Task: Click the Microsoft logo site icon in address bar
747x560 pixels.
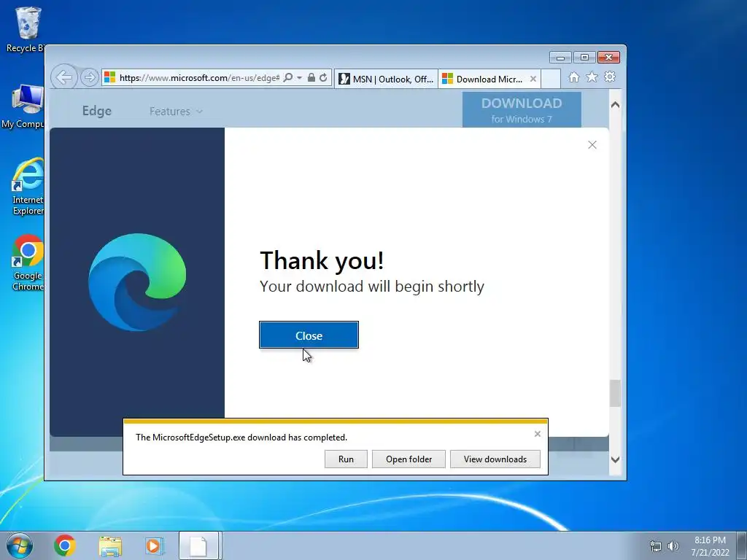Action: pos(109,77)
